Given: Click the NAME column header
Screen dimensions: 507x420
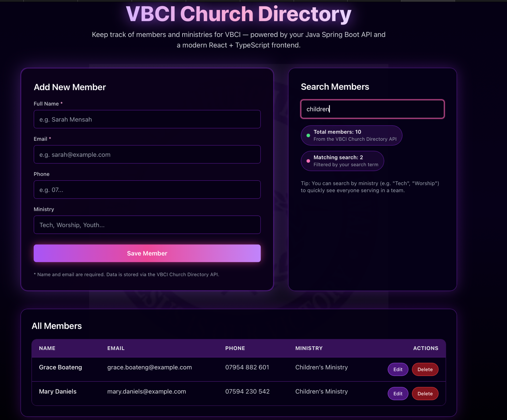Looking at the screenshot, I should [x=47, y=348].
